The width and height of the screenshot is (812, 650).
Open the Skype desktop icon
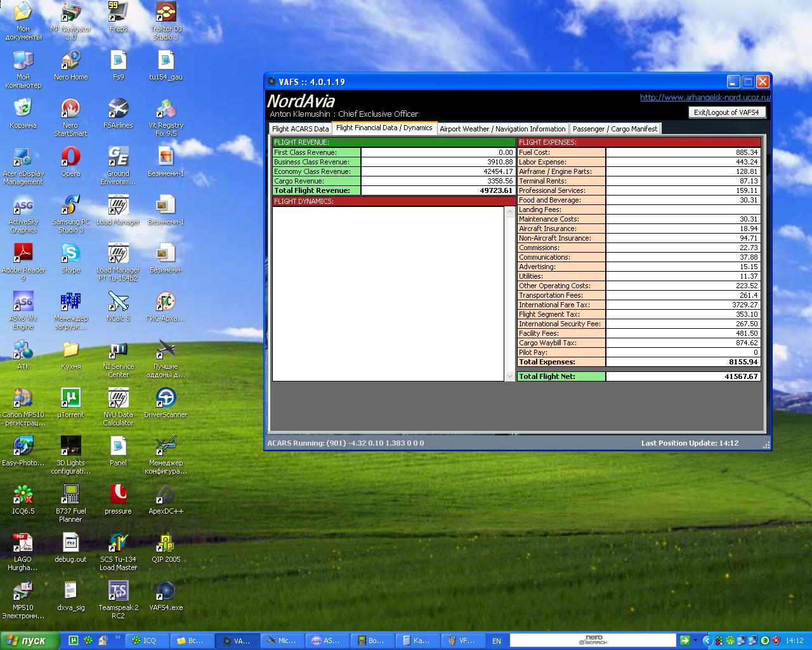tap(70, 258)
